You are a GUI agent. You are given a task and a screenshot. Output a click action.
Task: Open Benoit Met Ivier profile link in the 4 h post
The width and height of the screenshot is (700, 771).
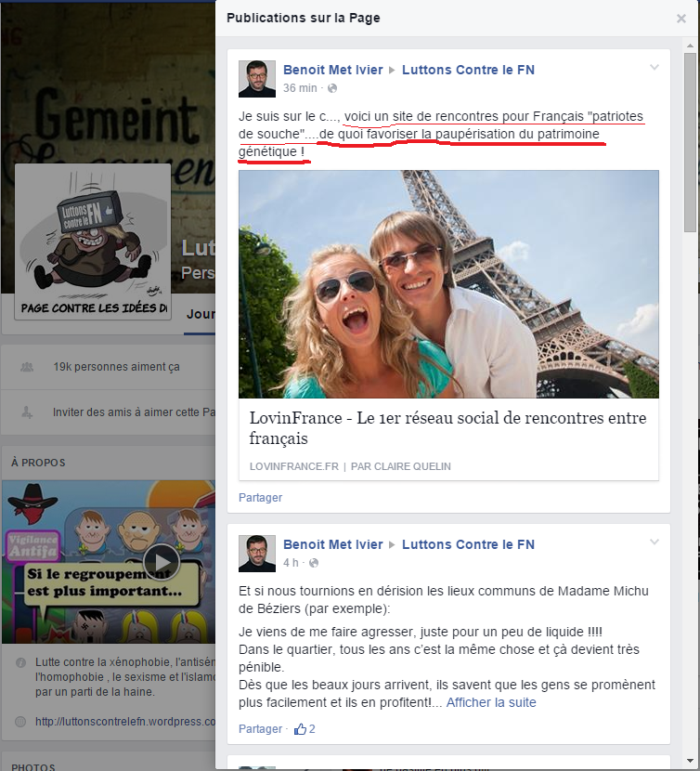point(332,544)
